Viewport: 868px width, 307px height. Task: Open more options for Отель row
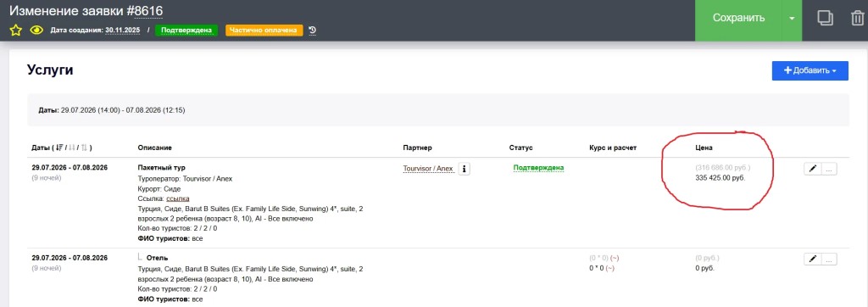(829, 260)
